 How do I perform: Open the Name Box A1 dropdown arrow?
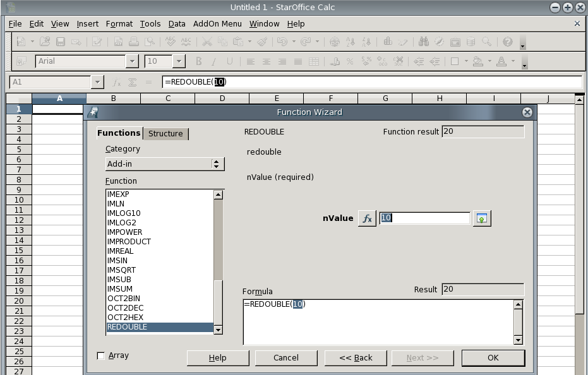click(x=97, y=82)
